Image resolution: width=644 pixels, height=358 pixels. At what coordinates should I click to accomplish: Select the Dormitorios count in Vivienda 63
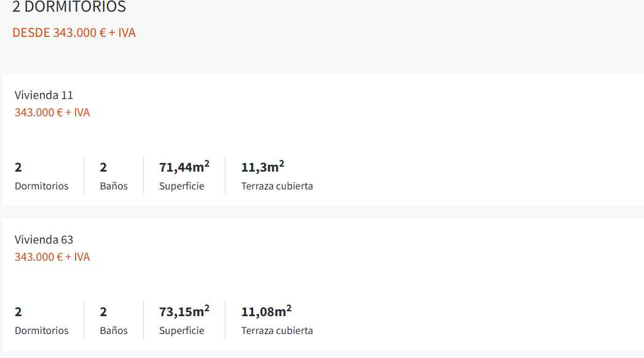point(18,312)
